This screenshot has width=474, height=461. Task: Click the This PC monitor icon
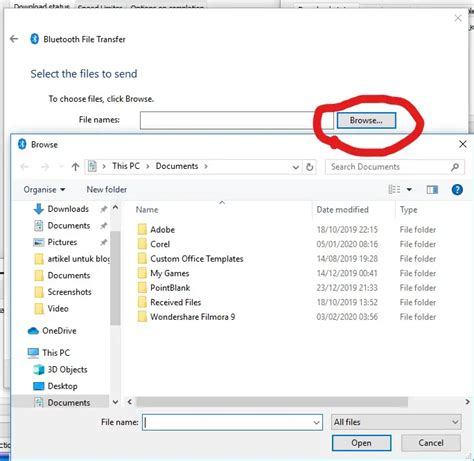tap(33, 353)
